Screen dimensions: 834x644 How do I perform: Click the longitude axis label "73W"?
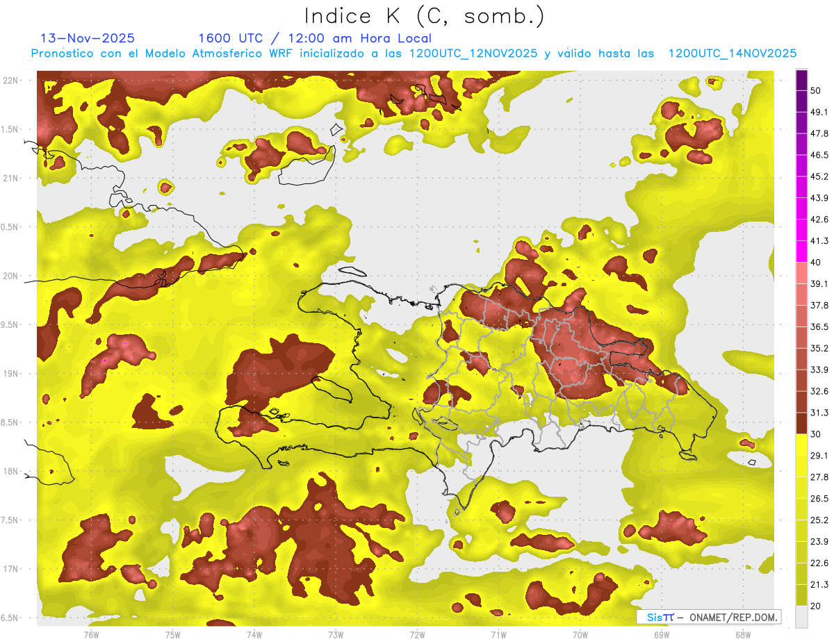336,634
